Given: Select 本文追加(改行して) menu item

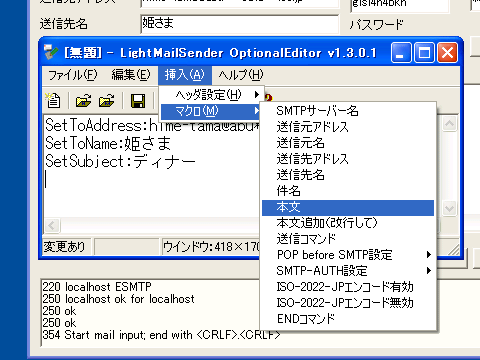Looking at the screenshot, I should tap(348, 223).
